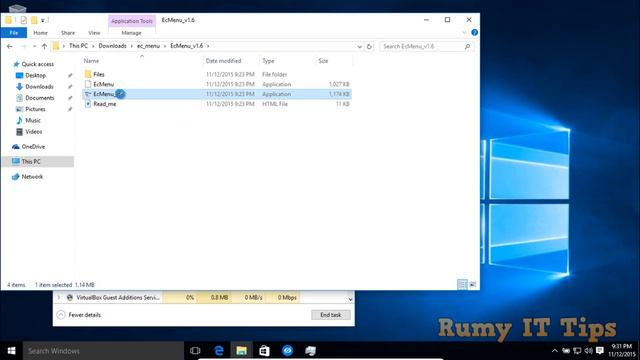The image size is (640, 360).
Task: Open the address bar history dropdown
Action: [x=360, y=47]
